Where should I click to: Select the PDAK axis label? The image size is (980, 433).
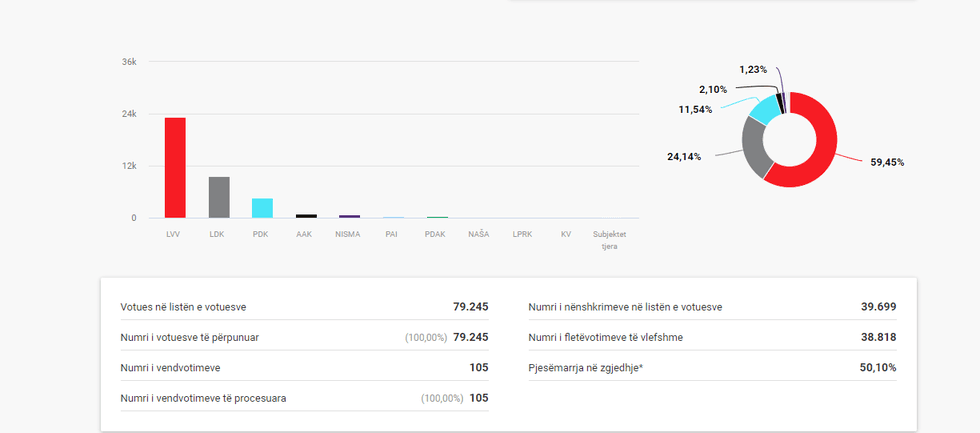(435, 234)
